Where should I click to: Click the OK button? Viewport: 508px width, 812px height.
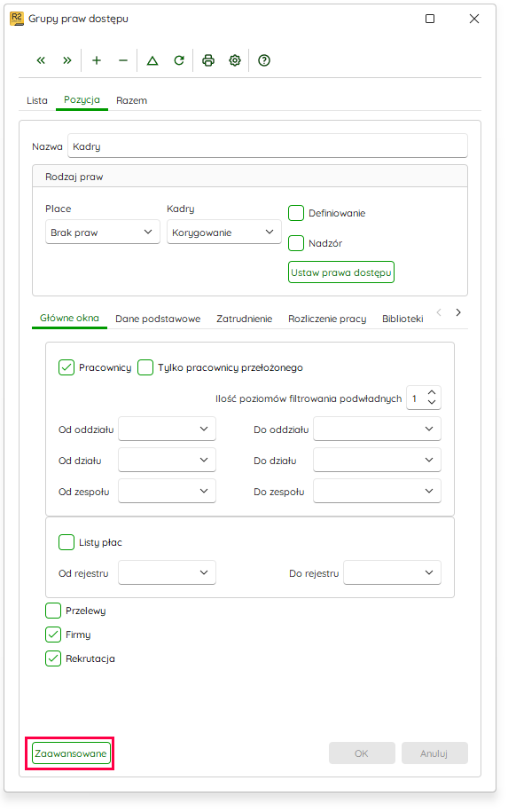click(x=362, y=753)
